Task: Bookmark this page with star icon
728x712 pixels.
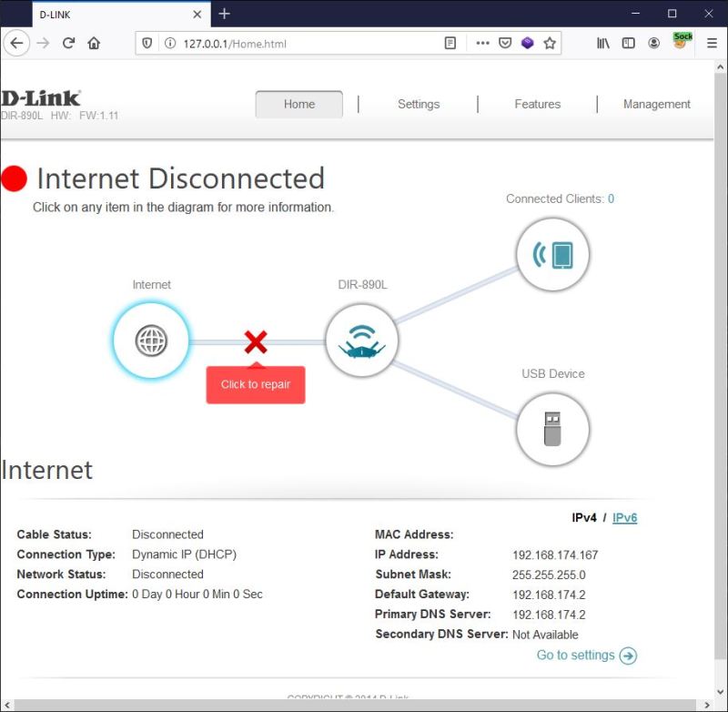Action: coord(550,43)
